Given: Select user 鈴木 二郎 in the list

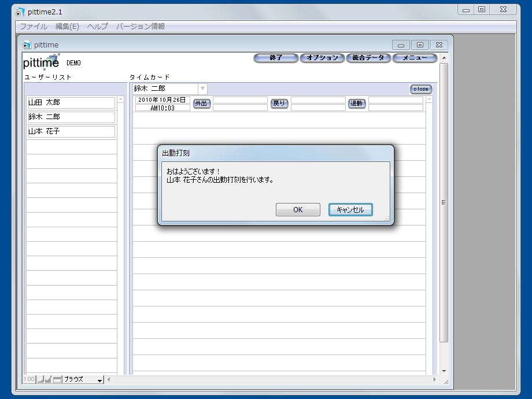Looking at the screenshot, I should (71, 117).
